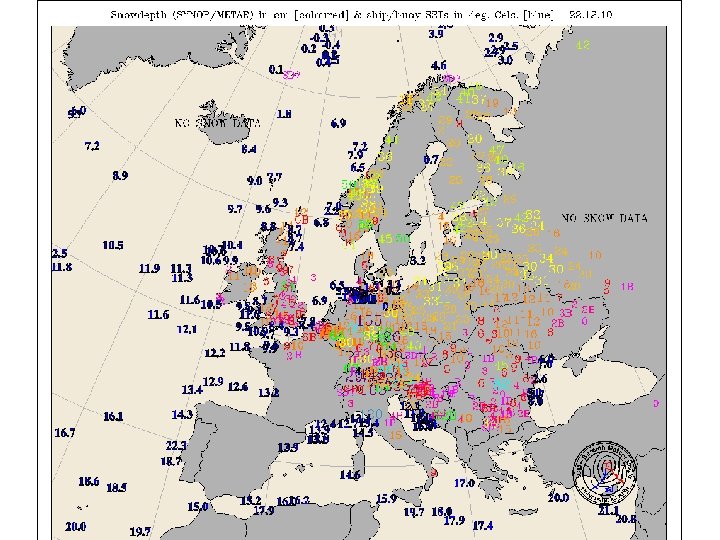Select the 12.1 sea temperature reading
This screenshot has height=540, width=720.
[187, 329]
